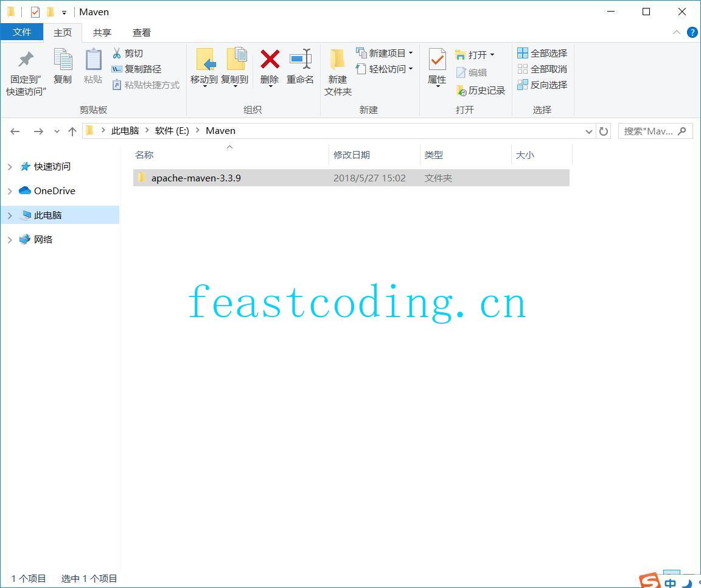
Task: Click the Copy icon in the ribbon
Action: (x=63, y=60)
